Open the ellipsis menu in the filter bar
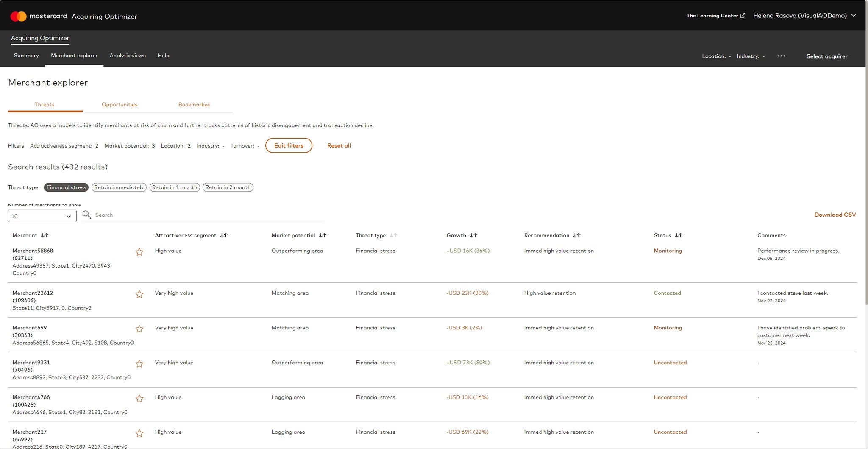Image resolution: width=868 pixels, height=449 pixels. coord(782,56)
